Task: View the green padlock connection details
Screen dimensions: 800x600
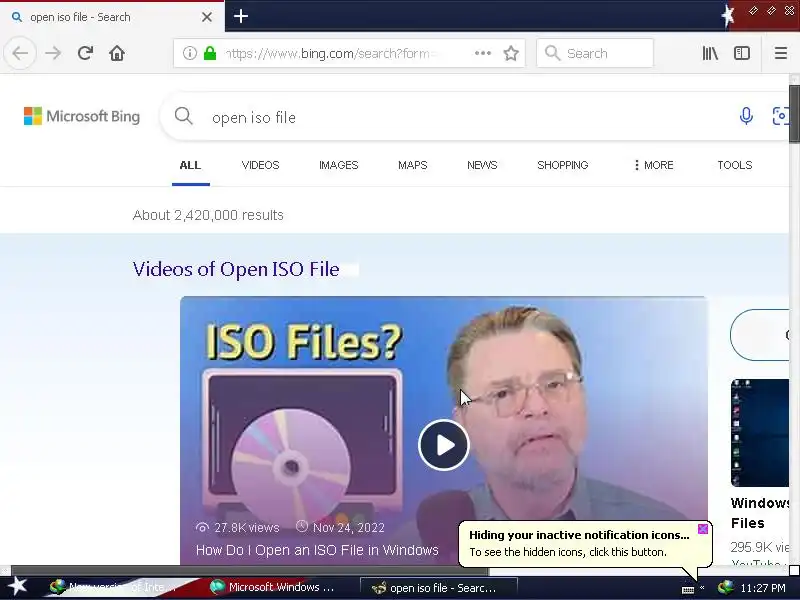Action: 210,53
